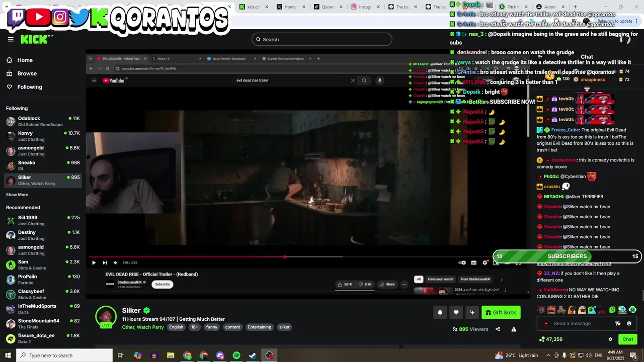
Task: Click the sparkle subscribe icon button
Action: click(x=472, y=313)
